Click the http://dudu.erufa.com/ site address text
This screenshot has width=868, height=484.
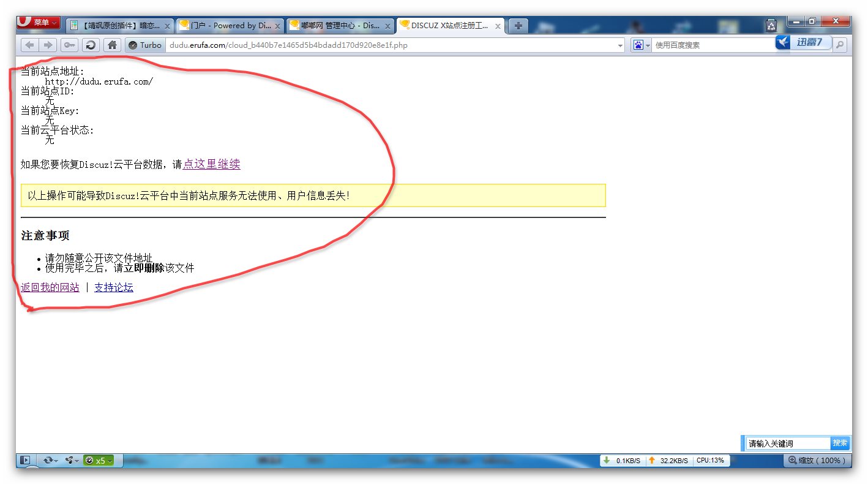click(x=99, y=81)
